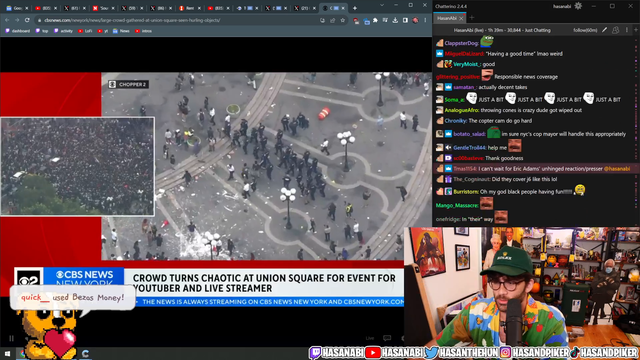Close the HasanAbi Chatterino tab

(x=461, y=18)
